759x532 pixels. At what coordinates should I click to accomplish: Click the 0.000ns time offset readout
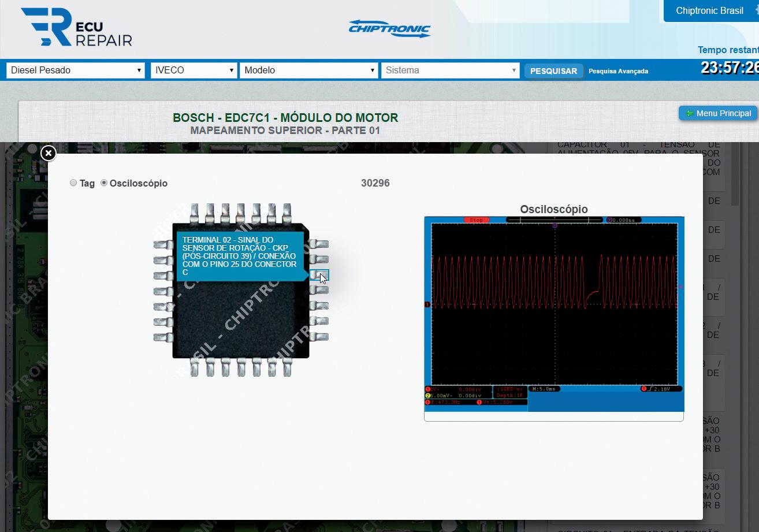[x=624, y=220]
